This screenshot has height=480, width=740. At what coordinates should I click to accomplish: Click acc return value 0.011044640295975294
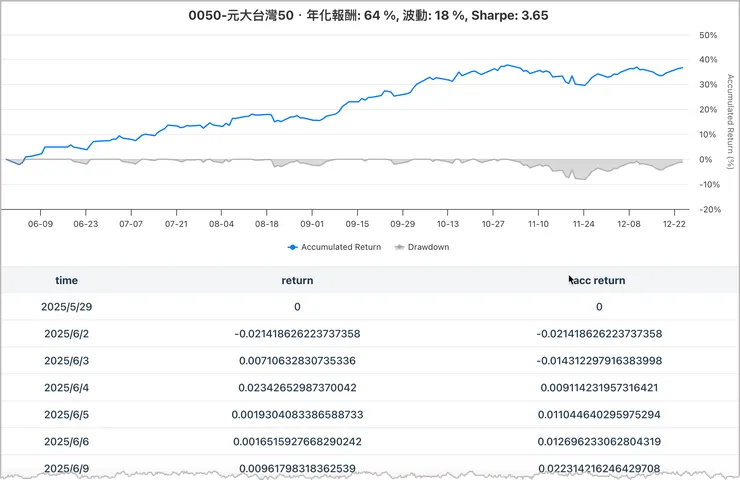point(599,414)
